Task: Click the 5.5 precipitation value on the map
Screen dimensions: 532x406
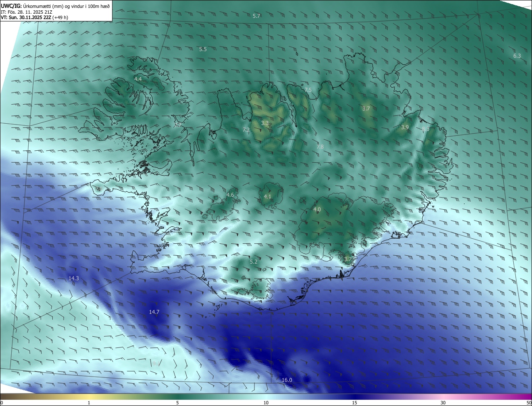Action: [x=203, y=49]
